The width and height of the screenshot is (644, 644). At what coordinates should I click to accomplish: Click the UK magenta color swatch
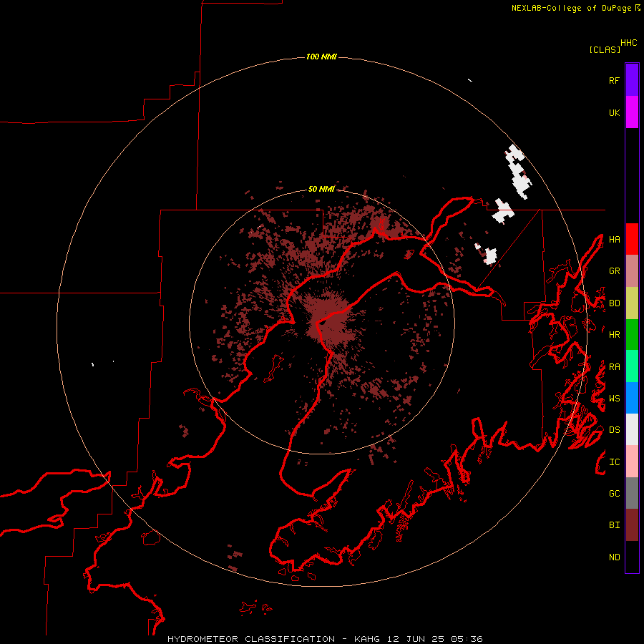pyautogui.click(x=632, y=112)
